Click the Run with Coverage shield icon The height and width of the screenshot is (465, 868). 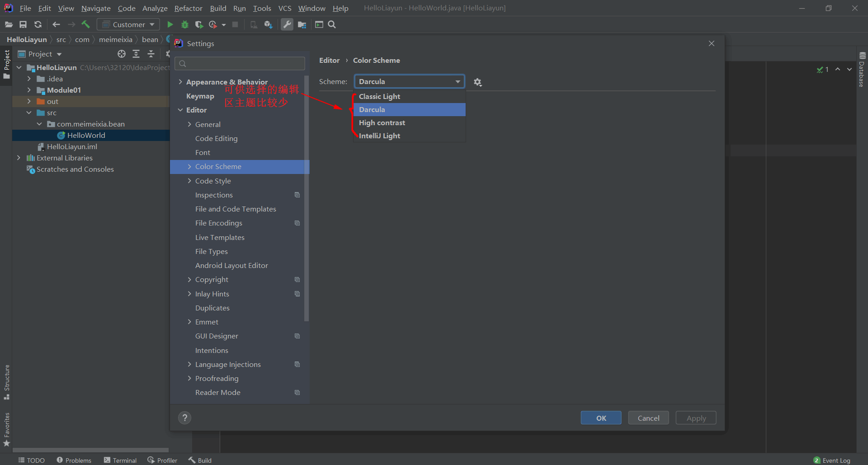199,24
